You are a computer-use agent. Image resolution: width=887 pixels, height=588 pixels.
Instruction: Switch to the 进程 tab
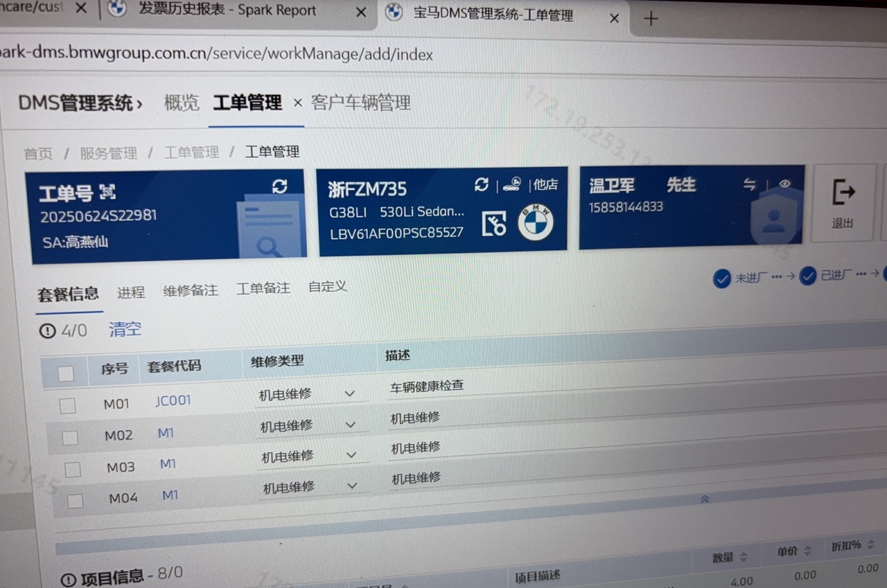point(131,292)
